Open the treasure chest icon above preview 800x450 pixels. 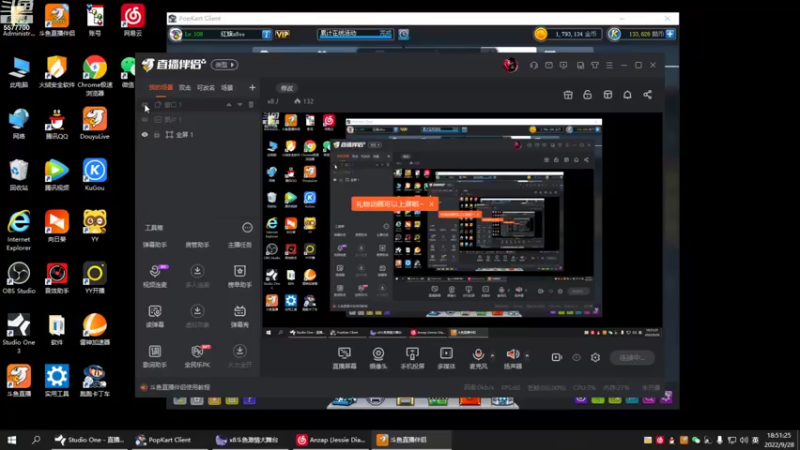(x=608, y=95)
